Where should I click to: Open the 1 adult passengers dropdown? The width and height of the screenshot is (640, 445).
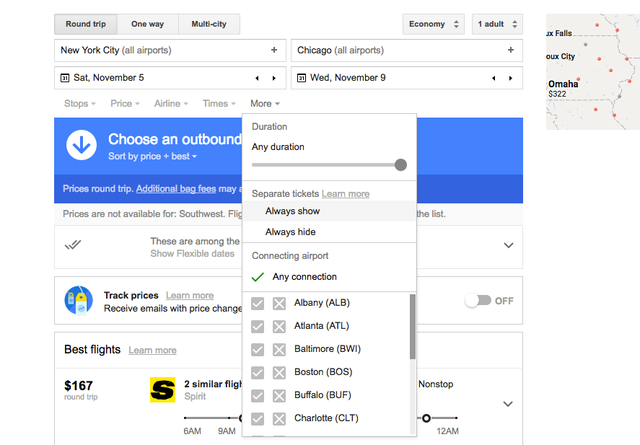(497, 23)
